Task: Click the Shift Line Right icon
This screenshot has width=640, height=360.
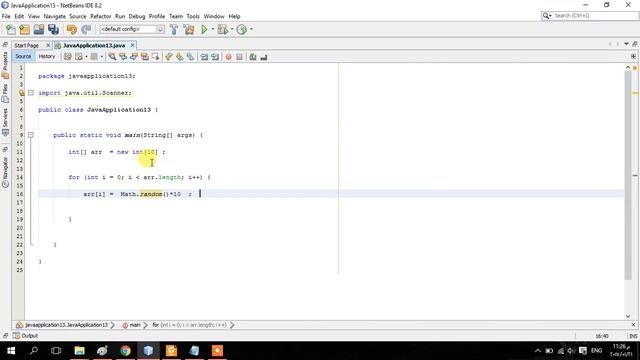Action: 215,57
